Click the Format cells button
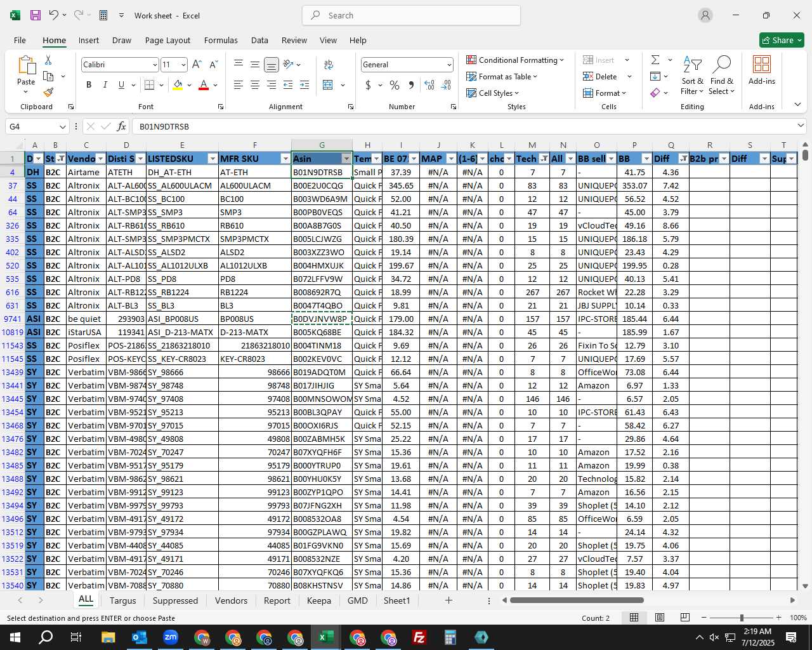Image resolution: width=812 pixels, height=650 pixels. click(x=605, y=93)
